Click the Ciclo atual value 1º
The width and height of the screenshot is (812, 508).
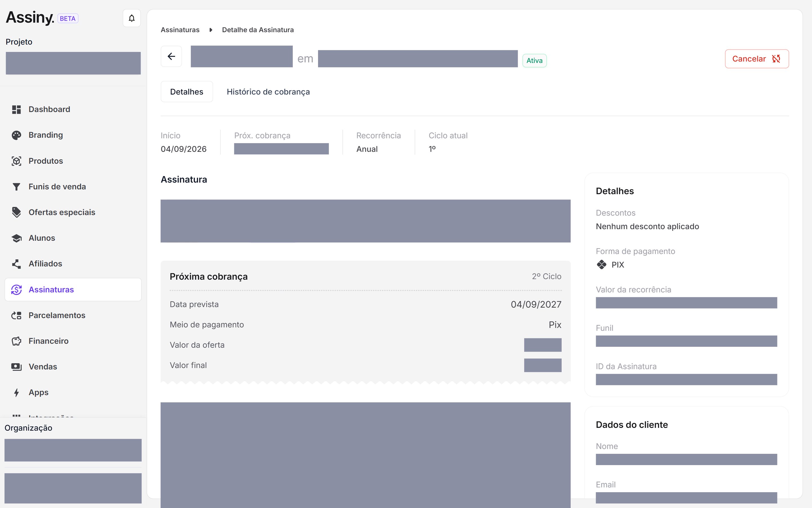432,149
